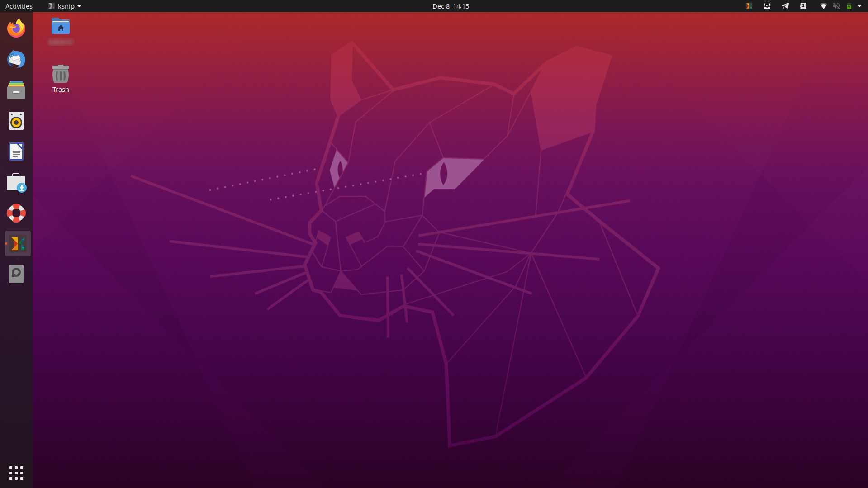Click the tray icon showing number 1
Screen dimensions: 868x488
tap(803, 6)
